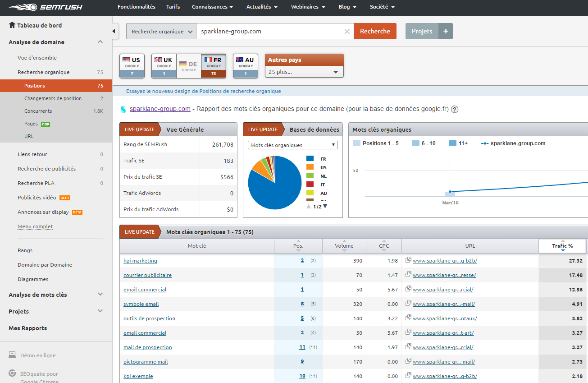Open kpi marketing keyword link
The height and width of the screenshot is (383, 588).
tap(140, 260)
